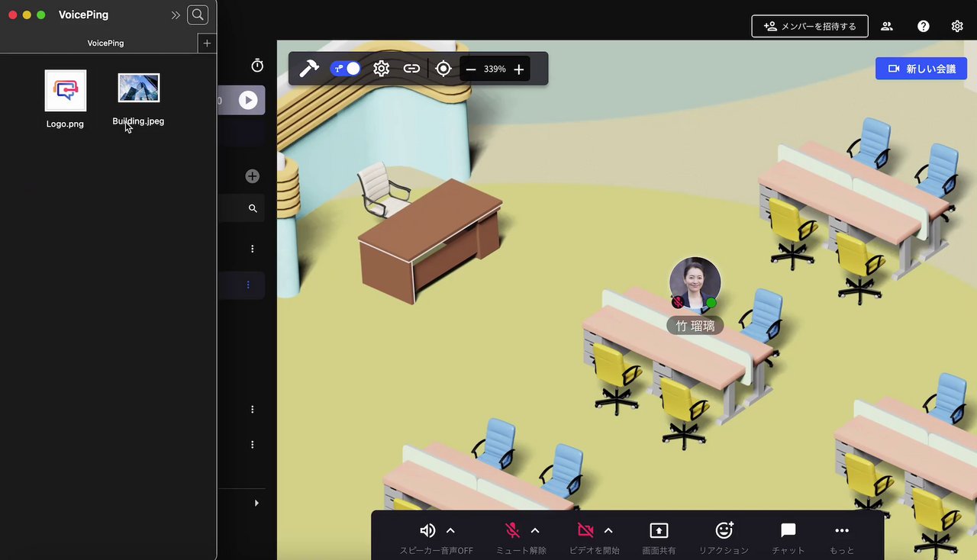Open first three-dot menu in sidebar
Image resolution: width=977 pixels, height=560 pixels.
253,249
